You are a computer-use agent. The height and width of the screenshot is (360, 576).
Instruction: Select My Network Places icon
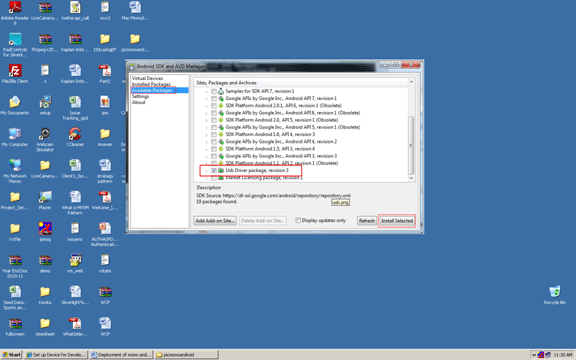(15, 165)
